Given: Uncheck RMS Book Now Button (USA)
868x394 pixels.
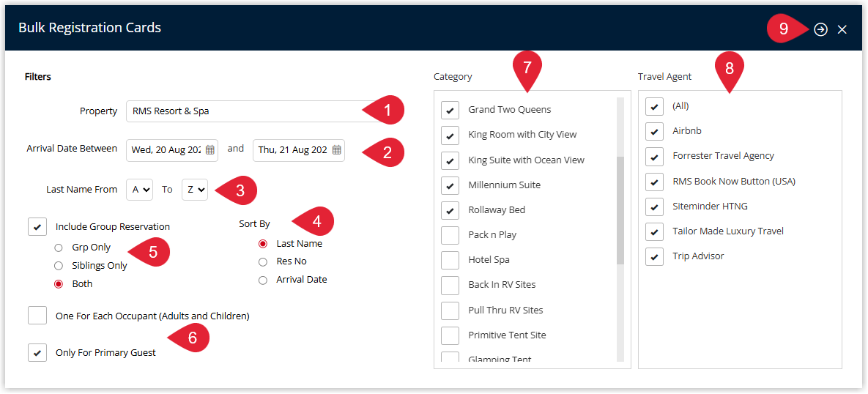Looking at the screenshot, I should (x=654, y=181).
